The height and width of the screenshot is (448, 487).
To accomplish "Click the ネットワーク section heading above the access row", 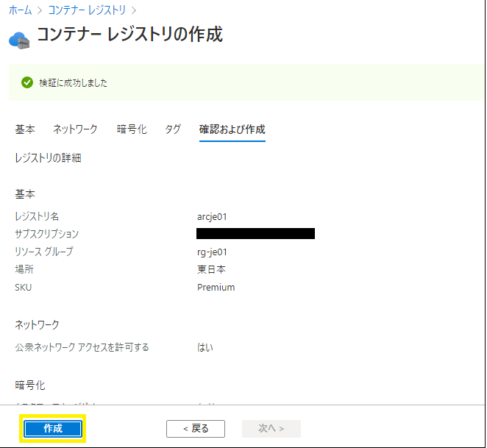I will click(x=37, y=325).
